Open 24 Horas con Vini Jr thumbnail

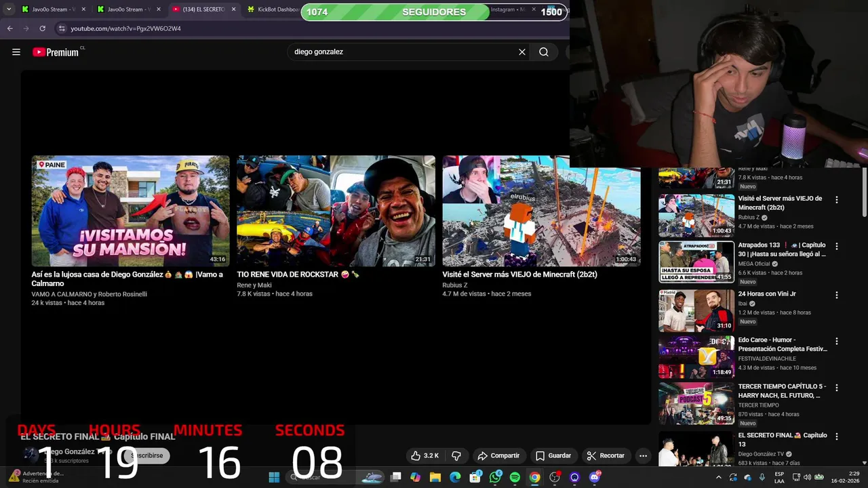696,310
